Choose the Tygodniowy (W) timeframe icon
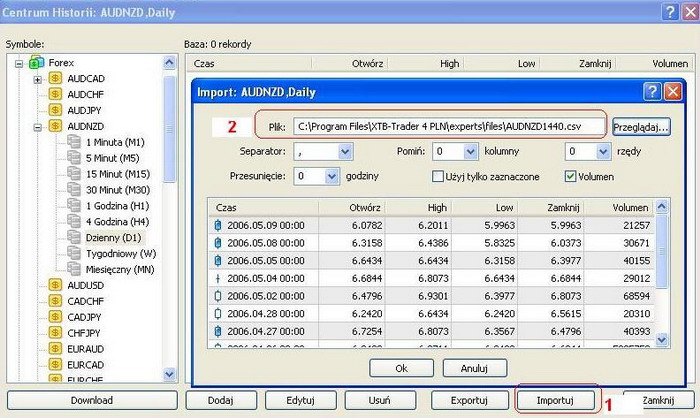The height and width of the screenshot is (418, 700). (74, 253)
